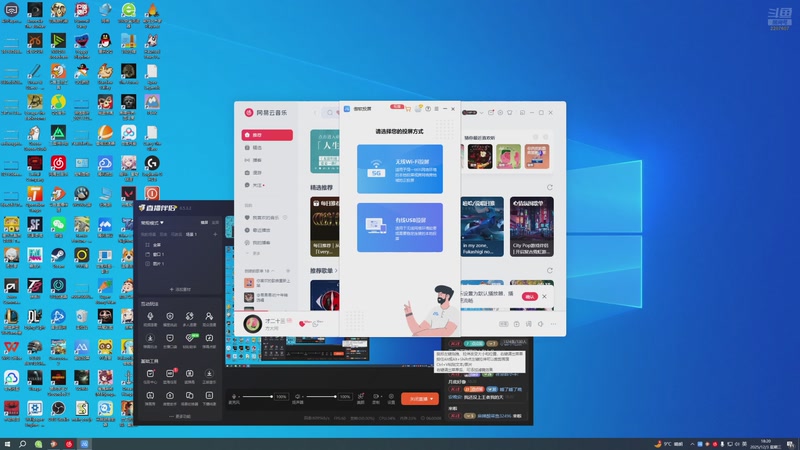Open the taskbar search magnifier
The image size is (800, 450).
22,444
